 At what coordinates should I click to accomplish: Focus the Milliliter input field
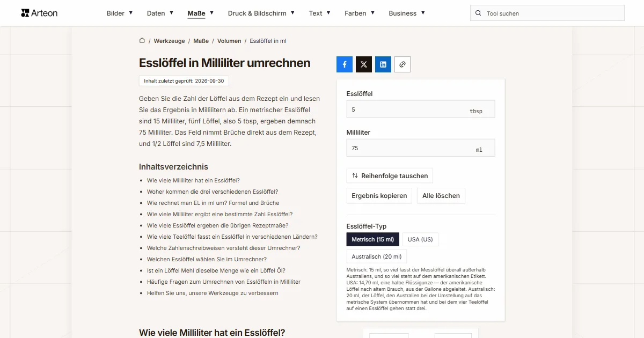pyautogui.click(x=421, y=148)
